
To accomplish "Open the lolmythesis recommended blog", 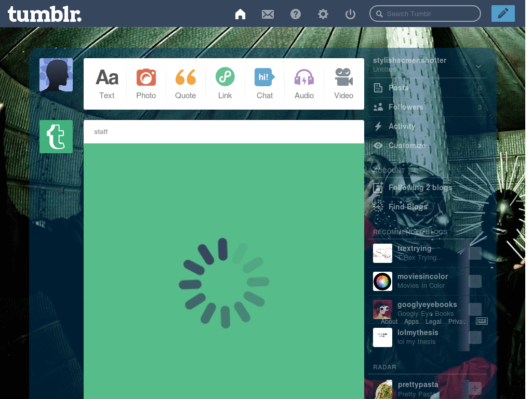I will coord(418,332).
